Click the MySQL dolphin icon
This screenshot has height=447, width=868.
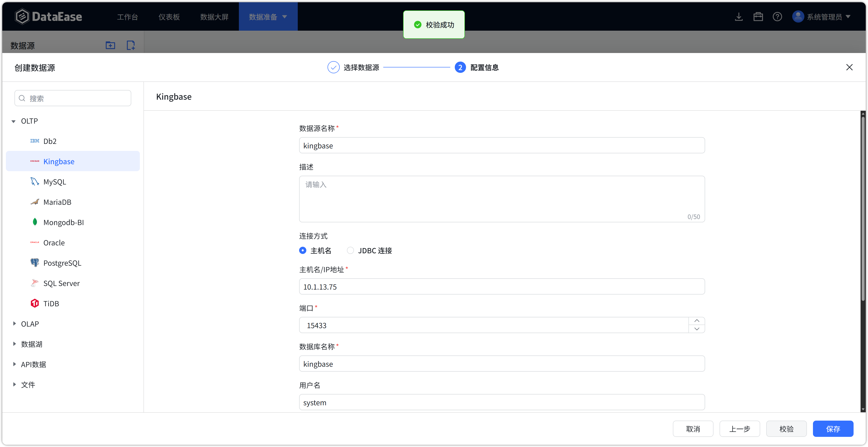[x=35, y=182]
